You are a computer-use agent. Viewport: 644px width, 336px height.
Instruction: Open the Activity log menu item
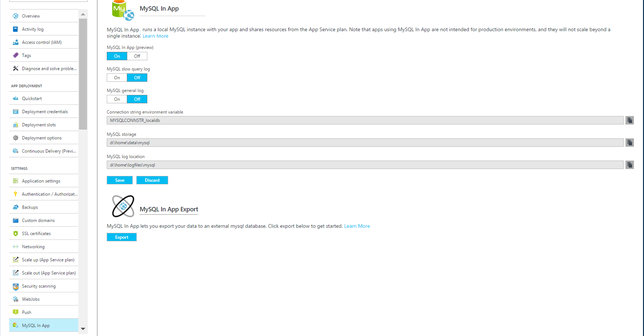pyautogui.click(x=33, y=29)
